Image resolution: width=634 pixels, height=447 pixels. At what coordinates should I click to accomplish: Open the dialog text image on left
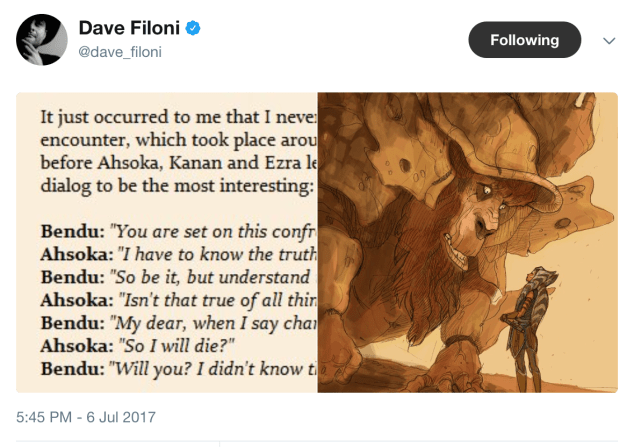(167, 242)
